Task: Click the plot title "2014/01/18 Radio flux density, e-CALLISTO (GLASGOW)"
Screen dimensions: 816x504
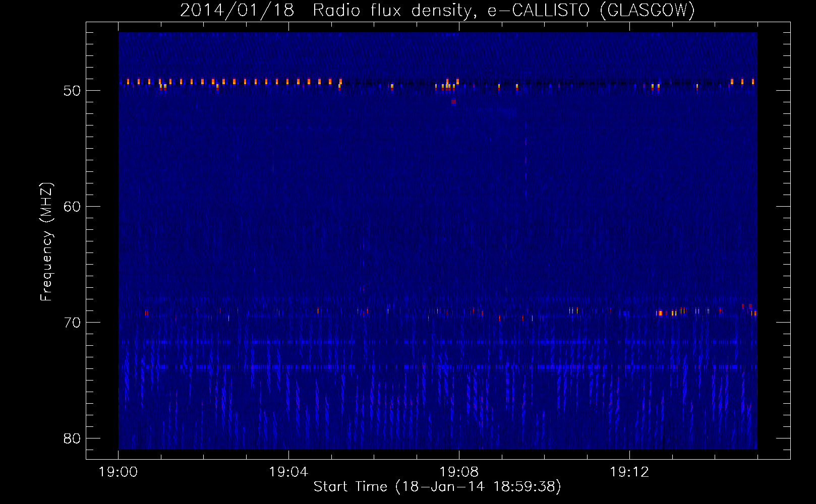Action: pyautogui.click(x=437, y=10)
